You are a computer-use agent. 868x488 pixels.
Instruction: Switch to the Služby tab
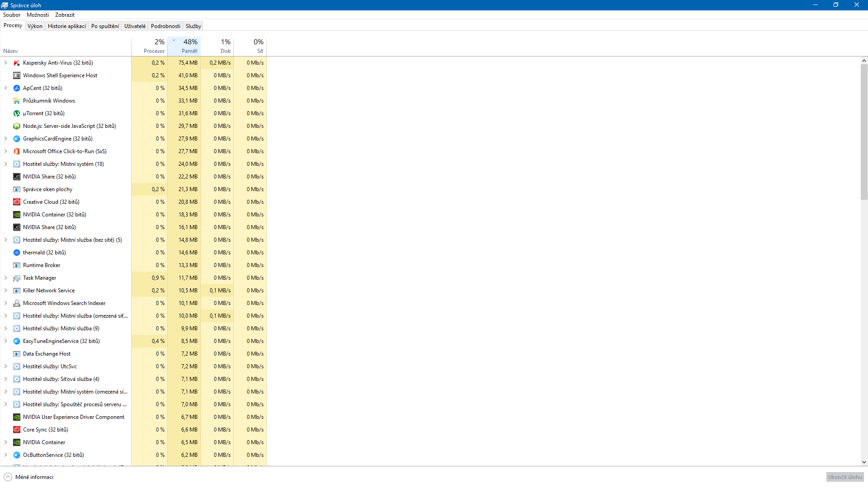[x=193, y=26]
